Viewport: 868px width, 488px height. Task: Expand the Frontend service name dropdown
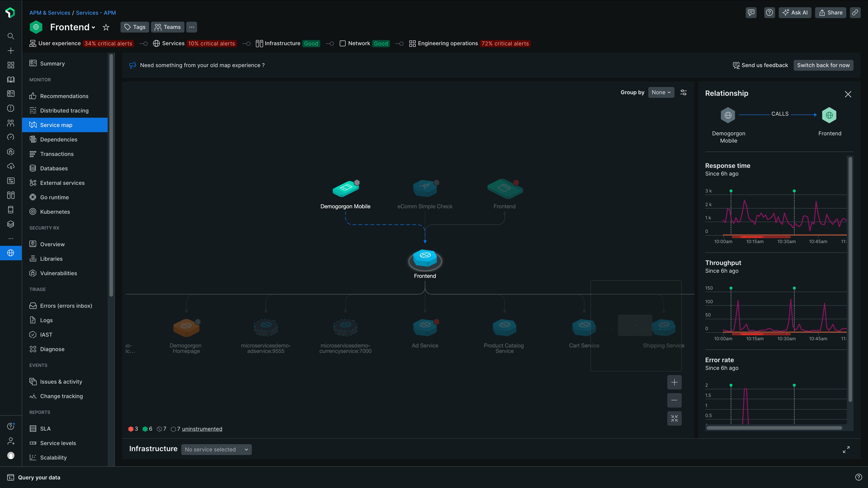point(93,28)
